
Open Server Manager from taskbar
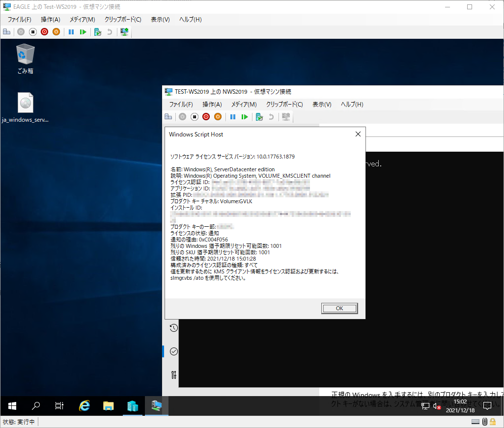click(133, 406)
